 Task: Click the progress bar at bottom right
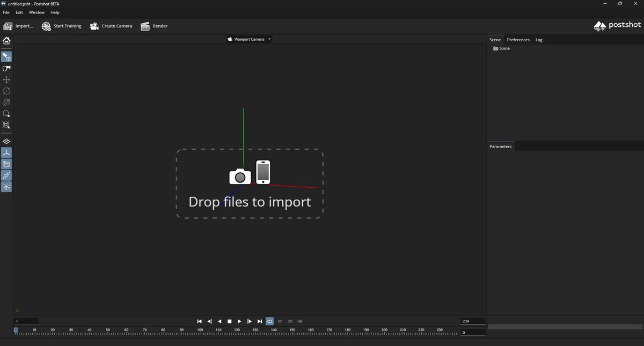point(565,327)
